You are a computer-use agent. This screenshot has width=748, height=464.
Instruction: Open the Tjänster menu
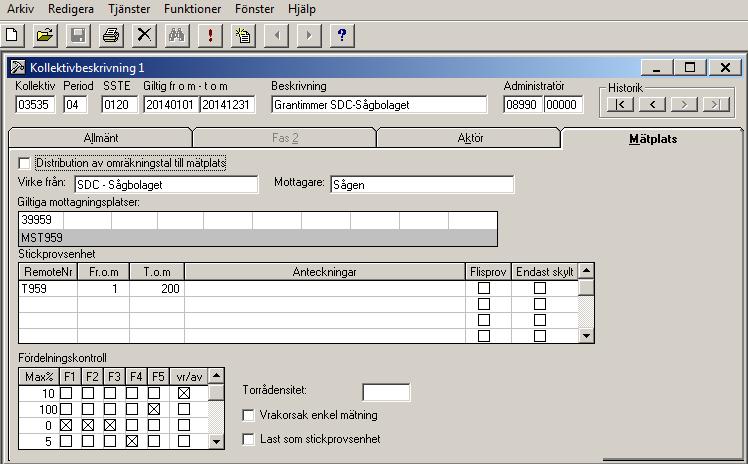(129, 9)
